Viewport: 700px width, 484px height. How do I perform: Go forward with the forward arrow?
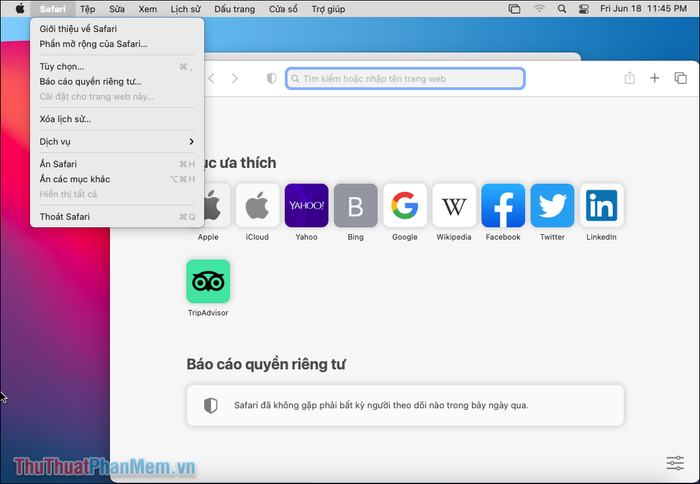coord(235,79)
